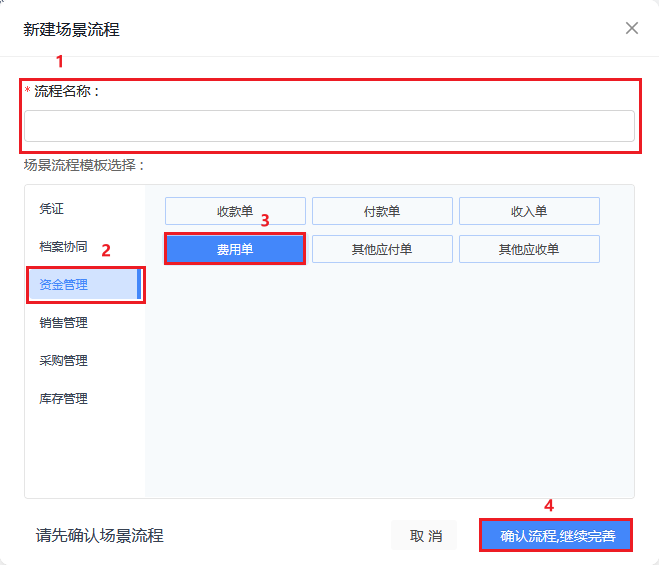This screenshot has height=565, width=659.
Task: Cancel with the 取消 button
Action: coord(424,535)
